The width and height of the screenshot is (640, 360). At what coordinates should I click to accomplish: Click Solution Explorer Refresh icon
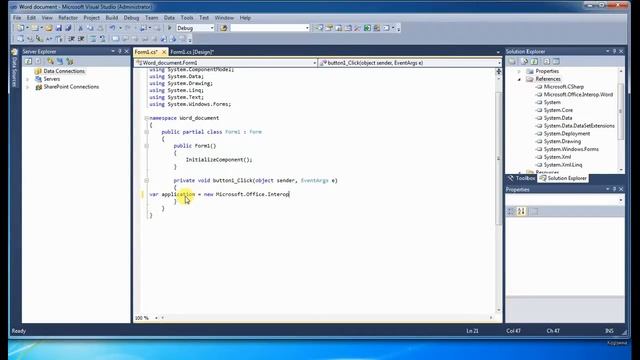[x=534, y=61]
